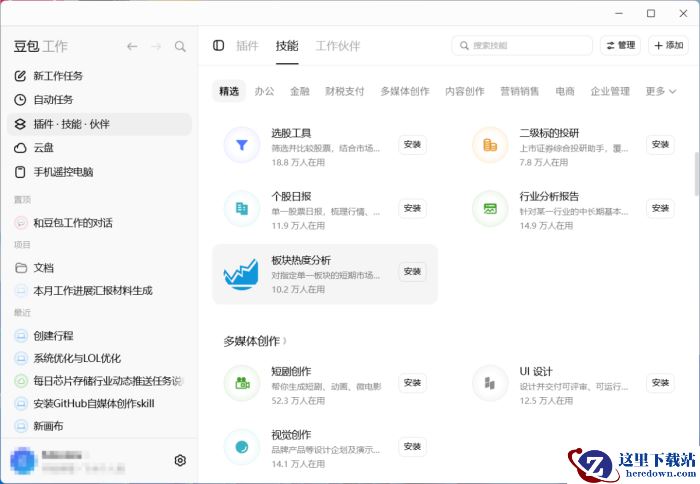Click 18.8 万人在用 usage text
This screenshot has height=484, width=700.
[x=298, y=163]
